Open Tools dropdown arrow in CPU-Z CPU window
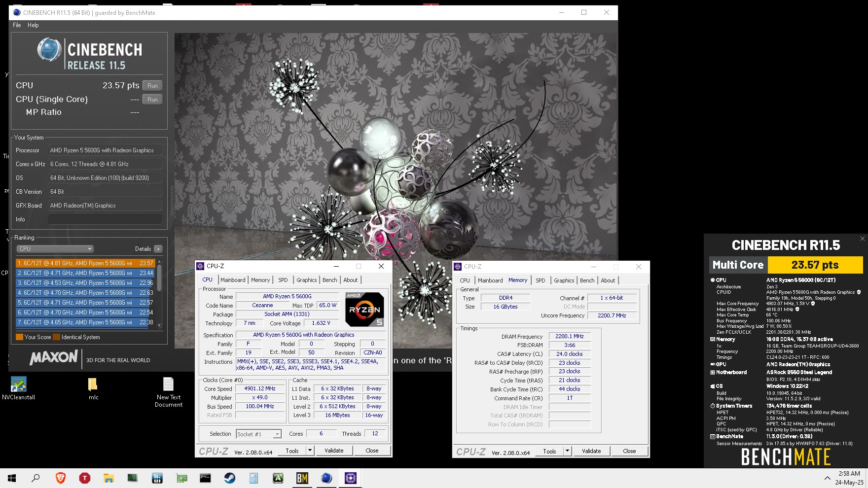 click(310, 451)
